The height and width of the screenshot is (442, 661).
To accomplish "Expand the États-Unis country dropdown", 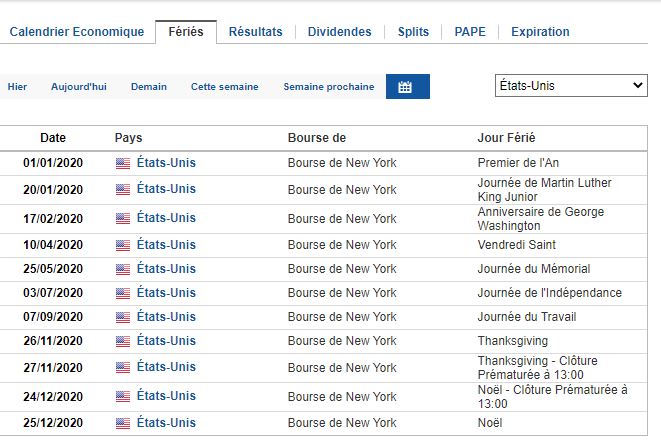I will pos(571,86).
